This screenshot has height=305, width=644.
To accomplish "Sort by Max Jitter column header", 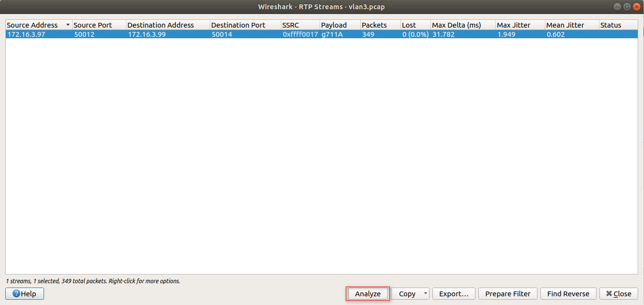I will click(x=521, y=25).
